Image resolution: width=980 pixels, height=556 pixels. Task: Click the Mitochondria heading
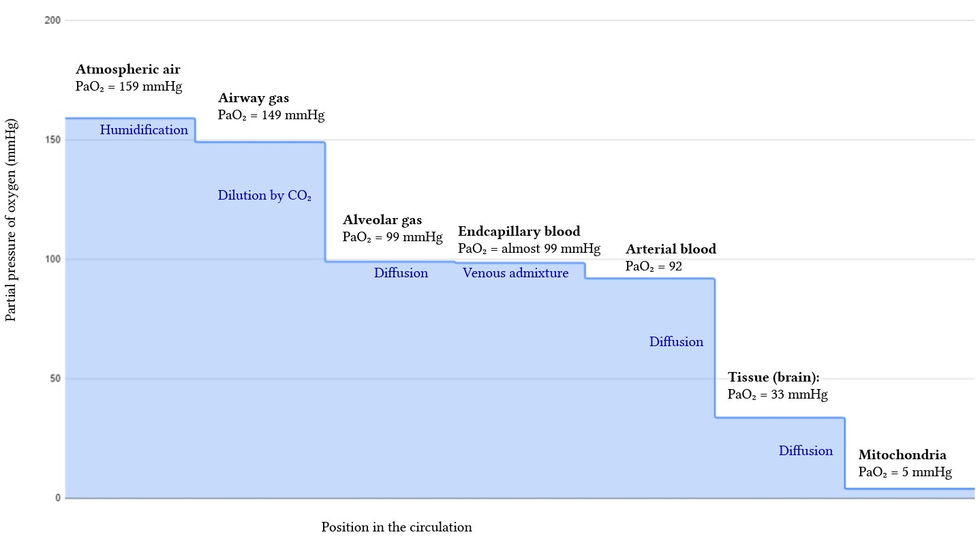(902, 455)
